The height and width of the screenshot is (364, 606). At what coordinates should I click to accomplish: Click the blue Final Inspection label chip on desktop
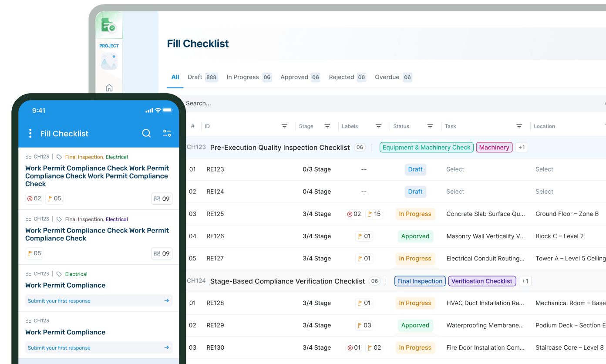tap(420, 281)
